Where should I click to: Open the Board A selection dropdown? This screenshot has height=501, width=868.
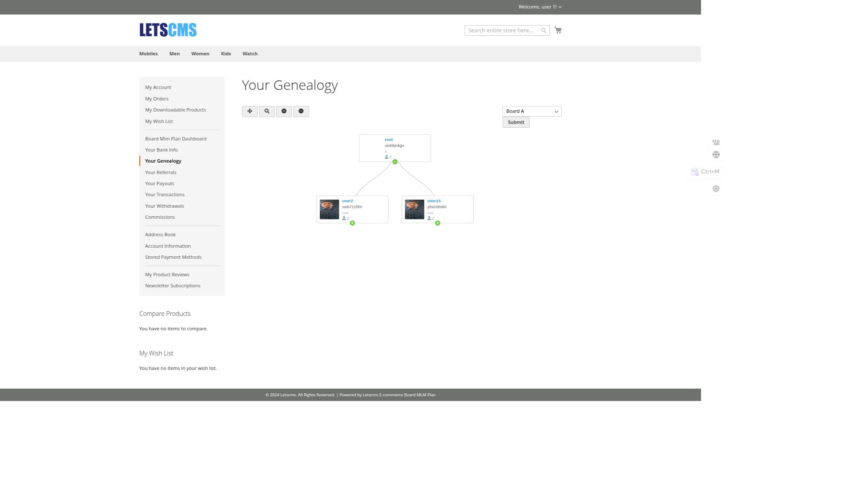click(x=532, y=111)
